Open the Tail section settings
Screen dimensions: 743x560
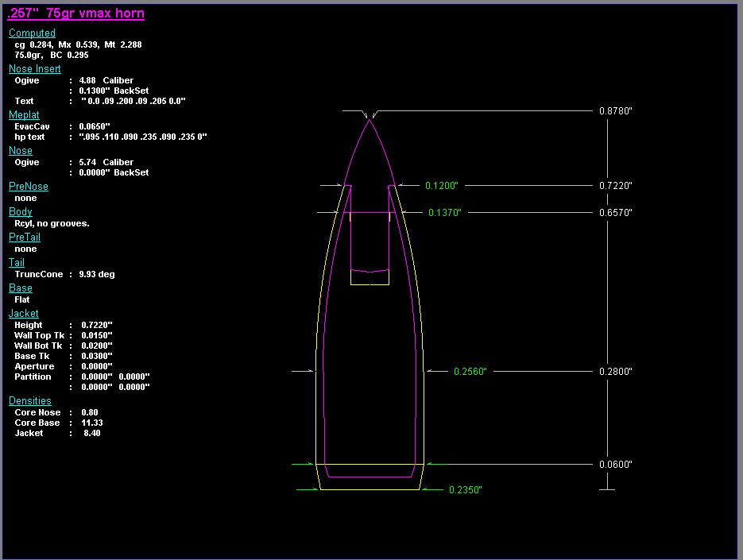point(16,262)
